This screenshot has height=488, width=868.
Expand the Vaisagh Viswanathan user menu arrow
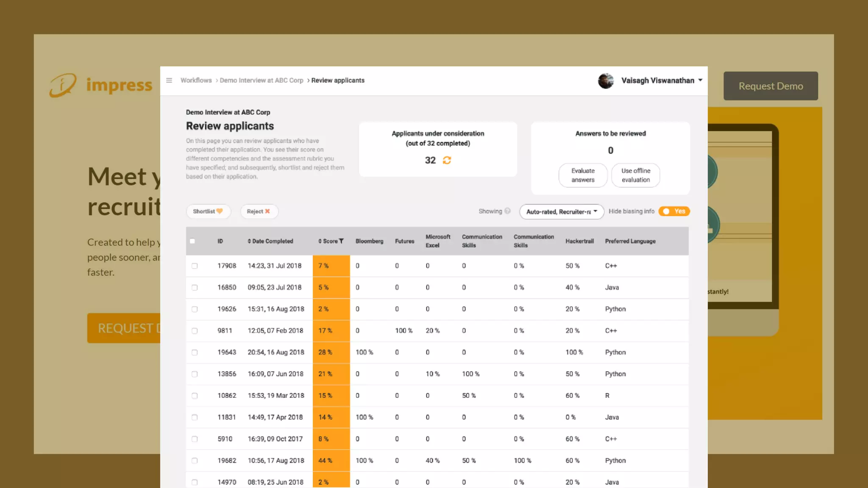point(700,80)
